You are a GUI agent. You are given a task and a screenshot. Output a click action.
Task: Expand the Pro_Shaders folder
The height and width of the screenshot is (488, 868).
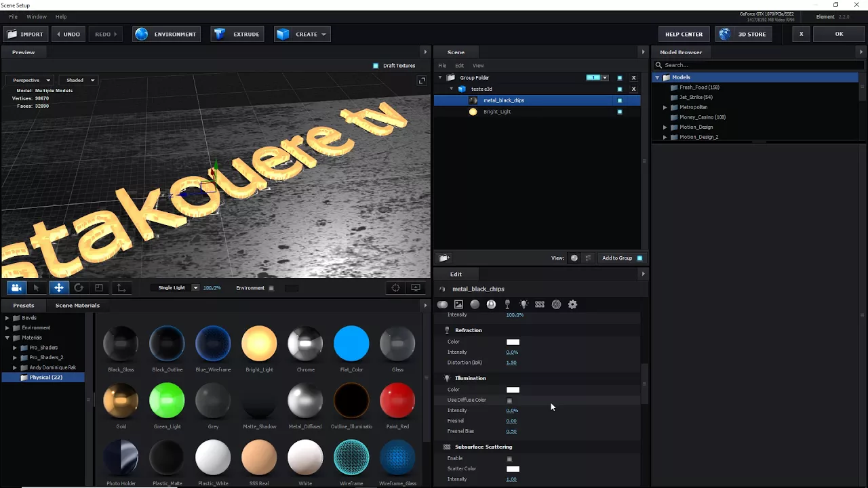pos(15,348)
